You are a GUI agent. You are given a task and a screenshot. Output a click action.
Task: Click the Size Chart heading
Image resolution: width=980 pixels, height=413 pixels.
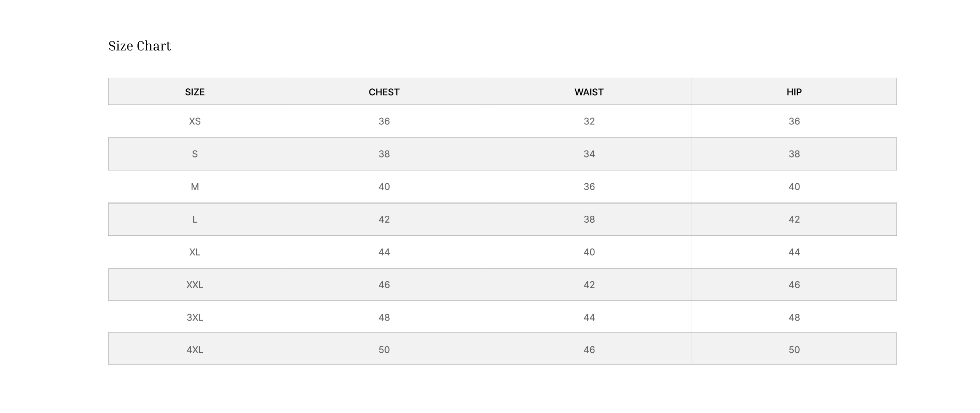[x=140, y=46]
